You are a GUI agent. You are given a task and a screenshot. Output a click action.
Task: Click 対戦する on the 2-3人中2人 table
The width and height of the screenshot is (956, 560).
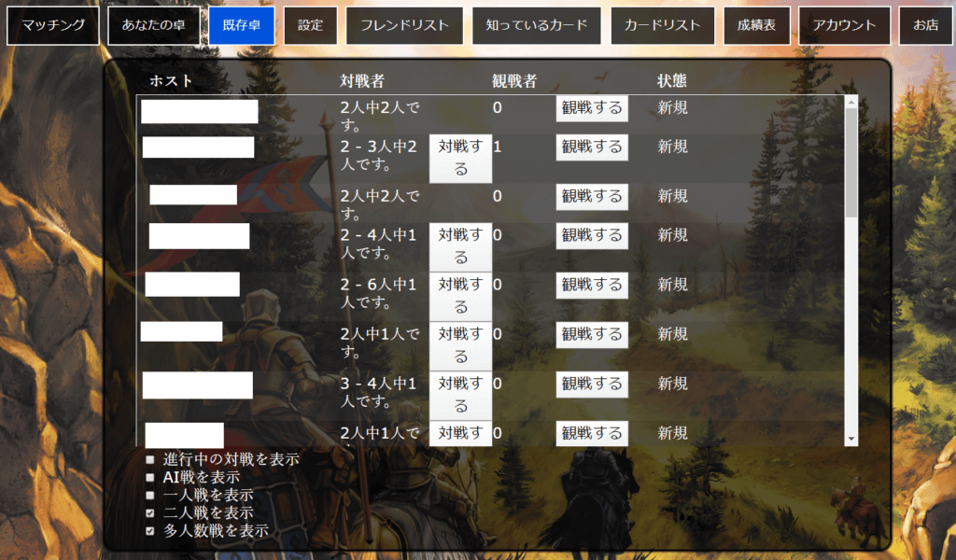[460, 158]
